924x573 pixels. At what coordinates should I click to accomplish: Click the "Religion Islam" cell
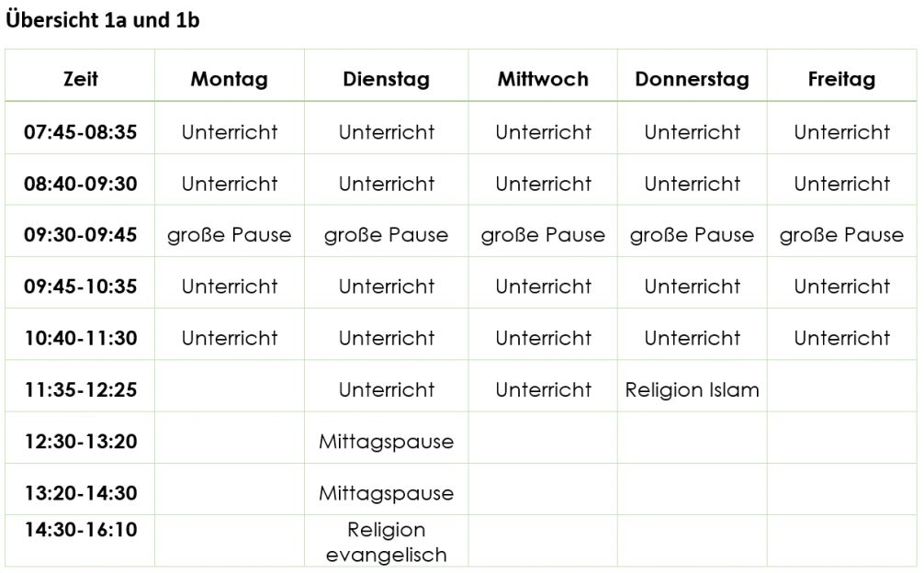click(692, 389)
